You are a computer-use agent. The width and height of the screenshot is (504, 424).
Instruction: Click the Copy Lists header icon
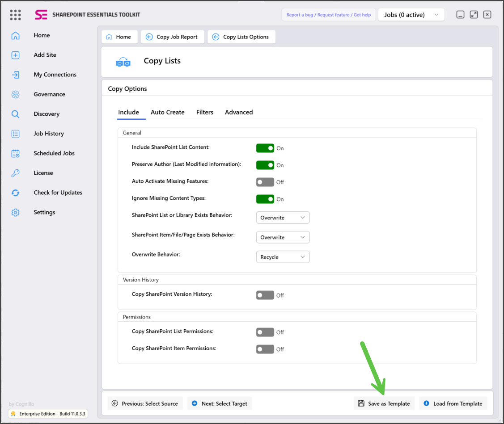click(123, 62)
